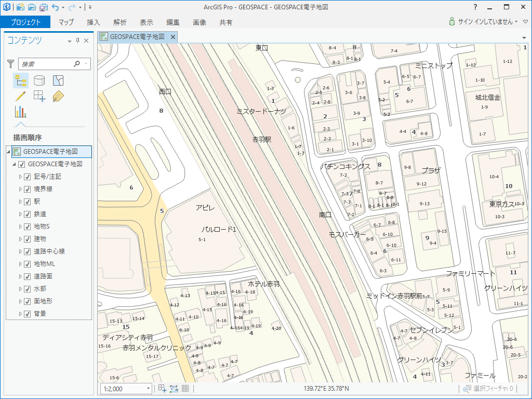This screenshot has width=532, height=399.
Task: Click the dynamic constraints icon in status bar
Action: [x=174, y=389]
